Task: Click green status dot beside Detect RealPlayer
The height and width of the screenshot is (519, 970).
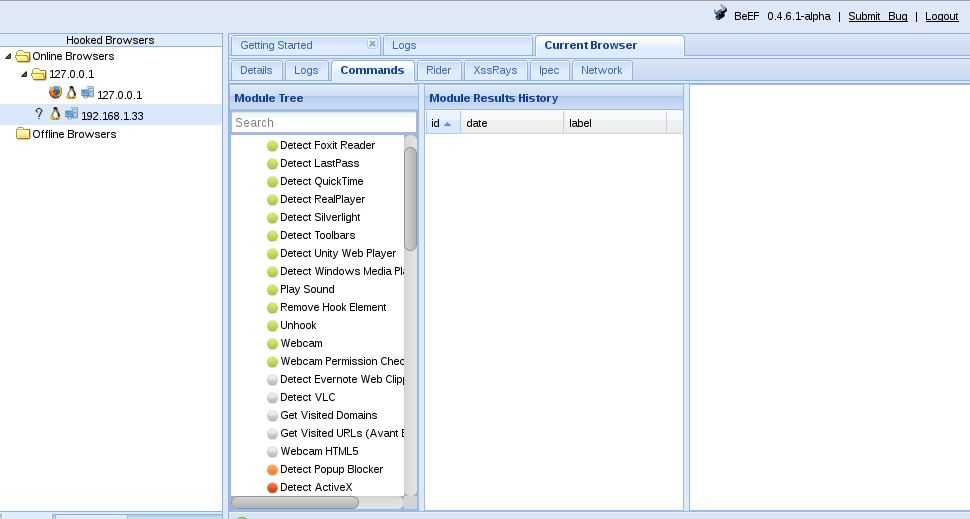Action: coord(272,200)
